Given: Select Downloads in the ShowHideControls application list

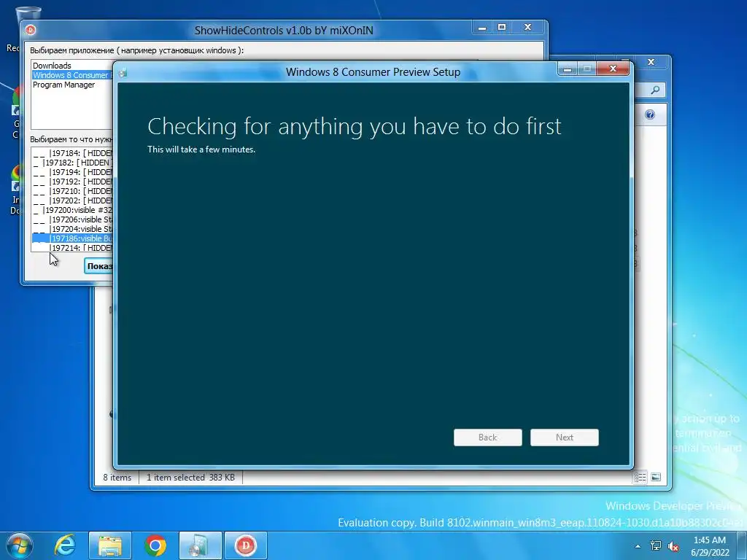Looking at the screenshot, I should [52, 66].
